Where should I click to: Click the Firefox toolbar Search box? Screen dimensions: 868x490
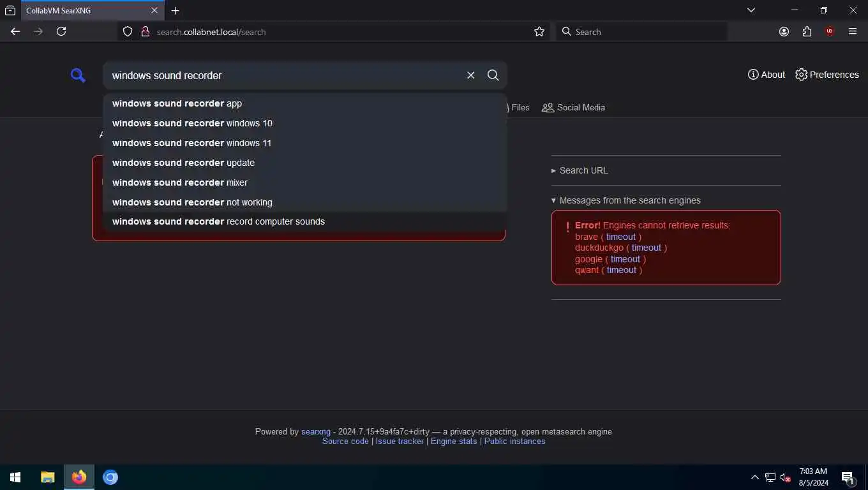[x=642, y=32]
